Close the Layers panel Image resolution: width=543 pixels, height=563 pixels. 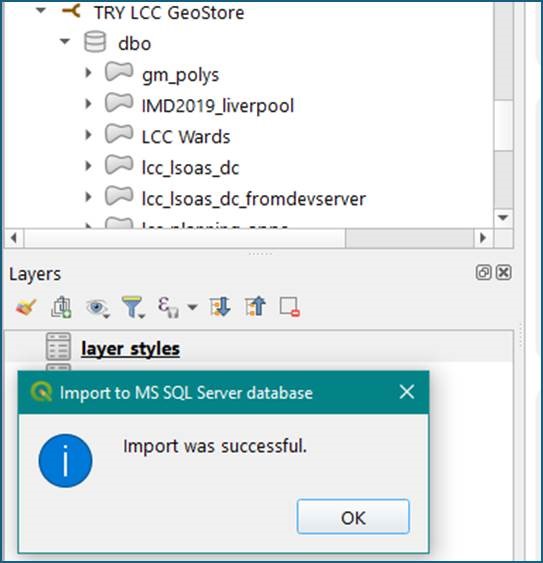point(503,273)
